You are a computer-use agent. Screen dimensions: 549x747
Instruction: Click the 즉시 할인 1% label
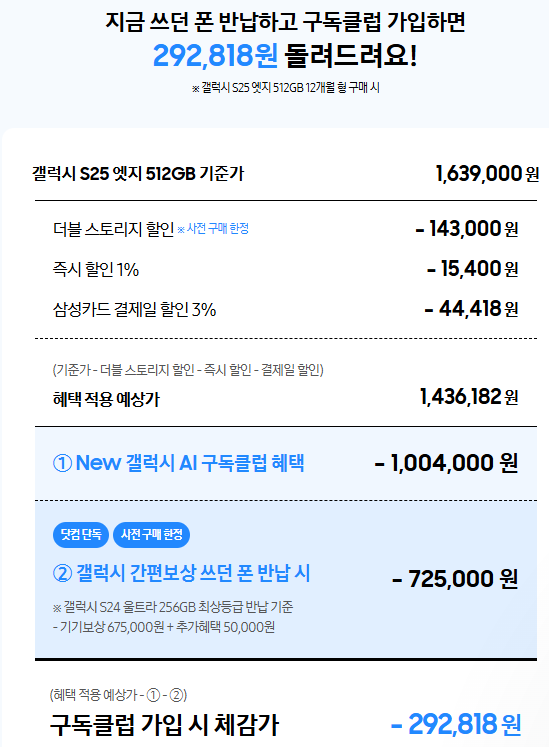click(96, 270)
